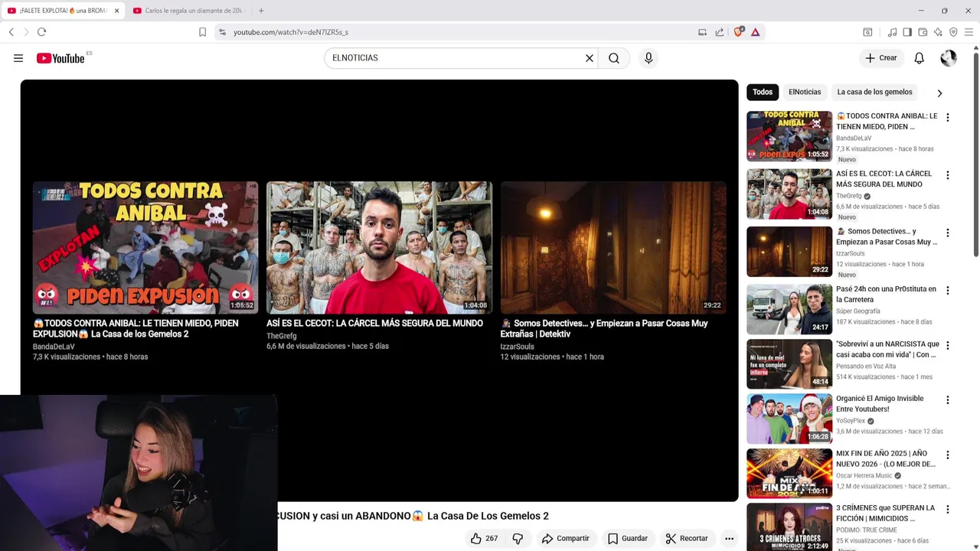This screenshot has height=551, width=980.
Task: Go to the YouTube home logo
Action: tap(60, 58)
